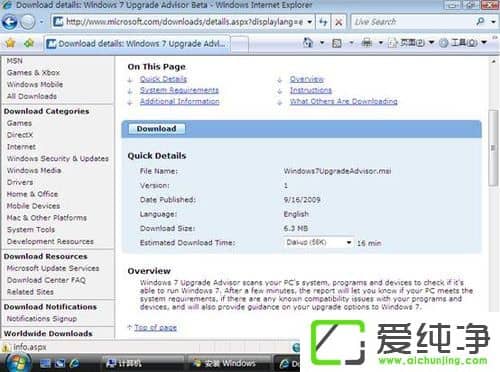
Task: Open Microsoft Update Services link
Action: click(x=53, y=268)
